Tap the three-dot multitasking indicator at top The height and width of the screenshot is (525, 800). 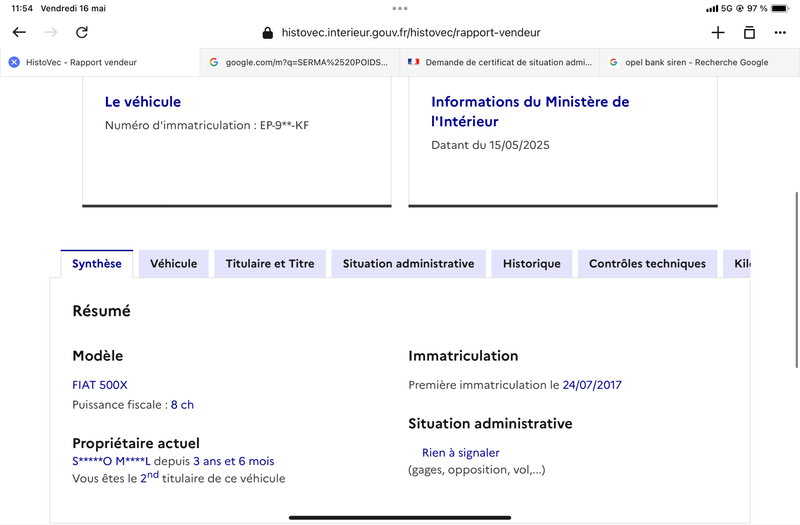[400, 8]
